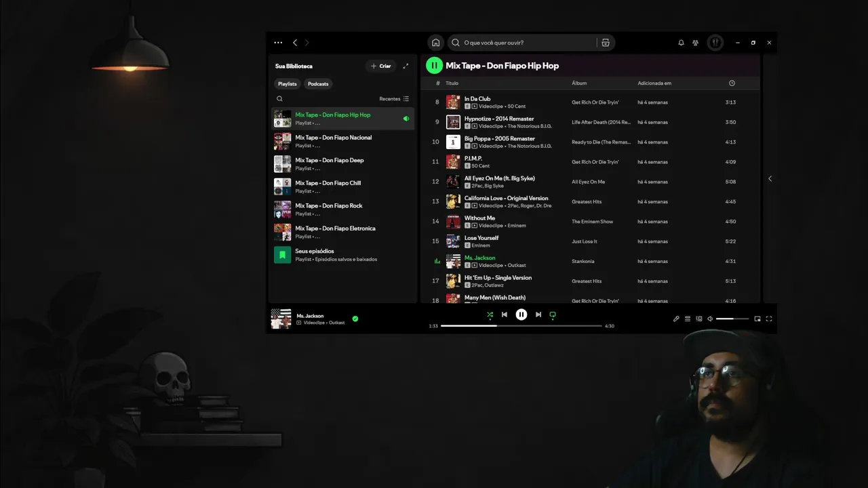This screenshot has width=868, height=488.
Task: Focus the 'O que você quer ouvir?' search field
Action: 523,43
